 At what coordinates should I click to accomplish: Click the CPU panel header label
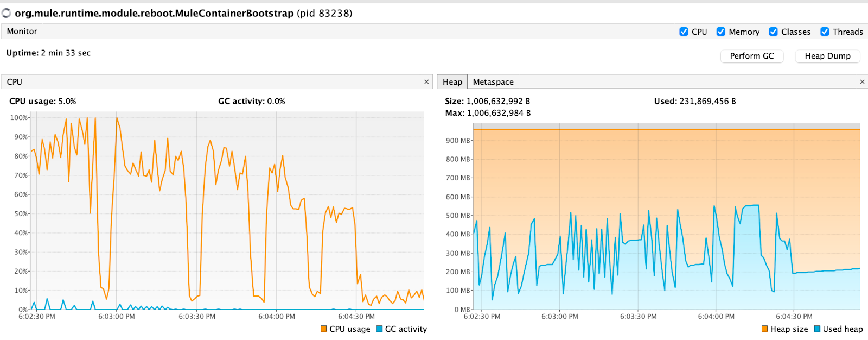pyautogui.click(x=15, y=82)
